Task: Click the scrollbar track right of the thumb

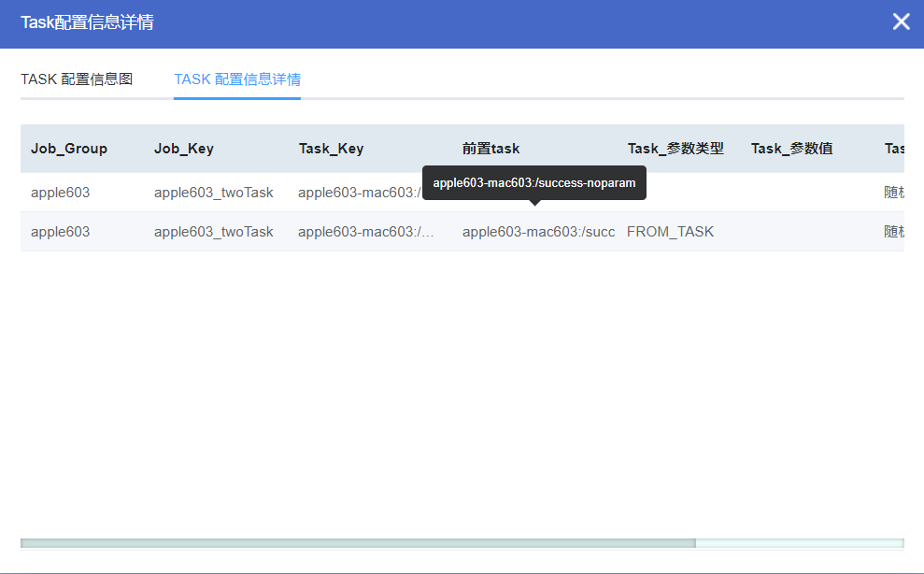Action: pyautogui.click(x=803, y=542)
